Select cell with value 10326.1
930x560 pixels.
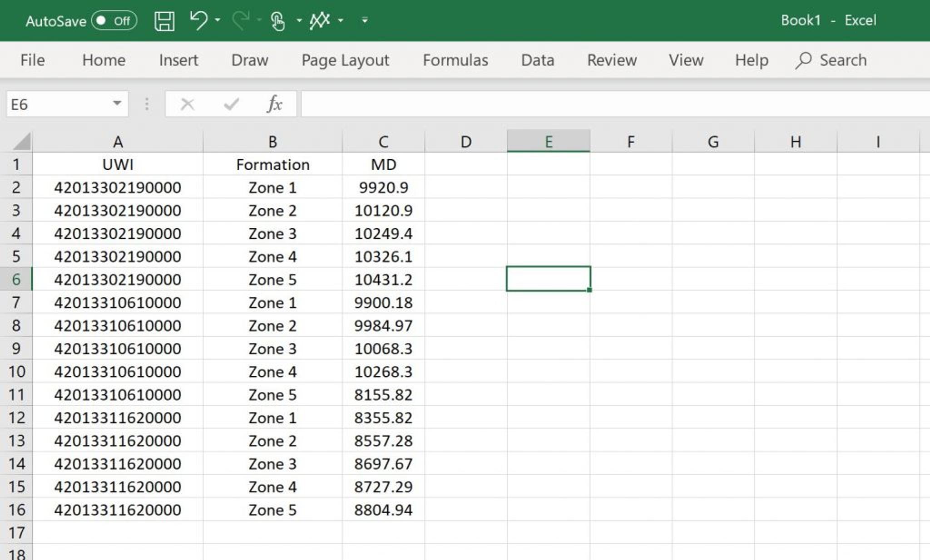click(x=384, y=256)
